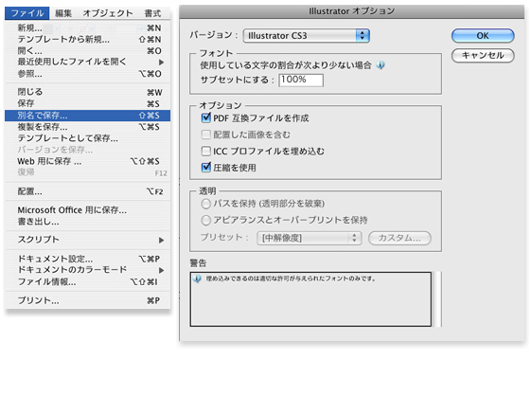Click the Illustrator オプション dialog title
Viewport: 532px width, 396px height.
pyautogui.click(x=351, y=11)
